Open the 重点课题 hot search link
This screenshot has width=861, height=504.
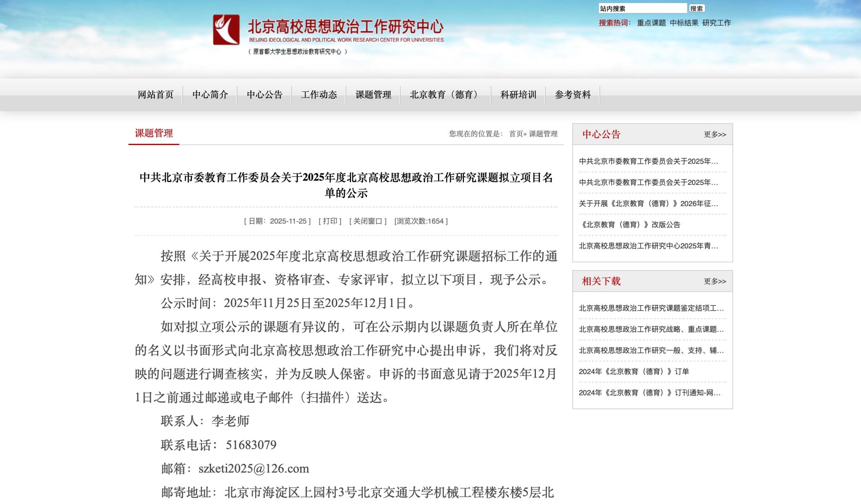(651, 23)
